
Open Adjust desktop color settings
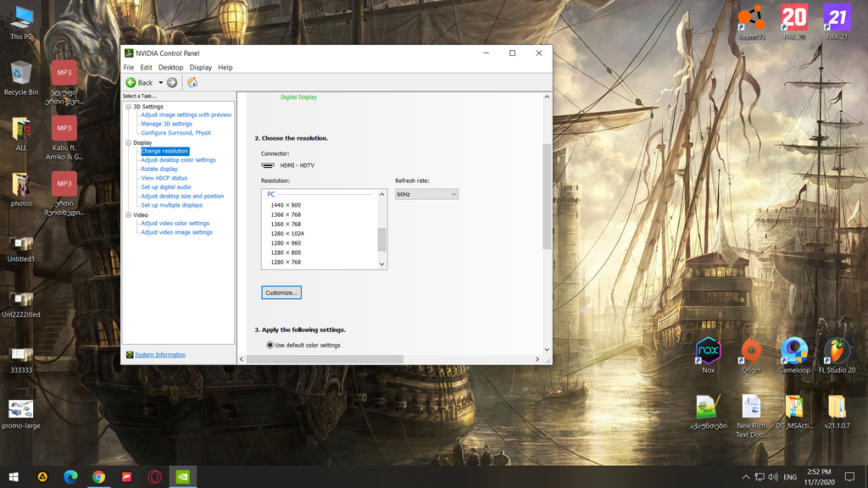click(x=178, y=160)
